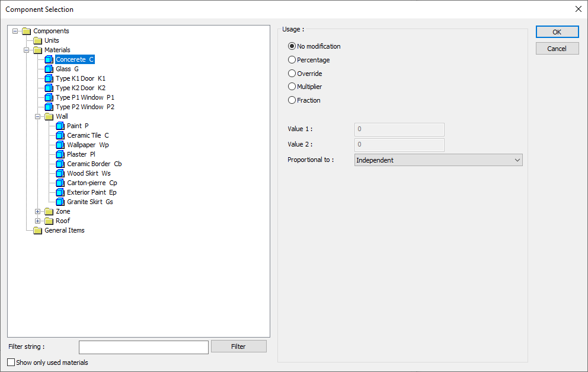Screen dimensions: 588x372
Task: Select the Percentage usage option
Action: pos(292,60)
